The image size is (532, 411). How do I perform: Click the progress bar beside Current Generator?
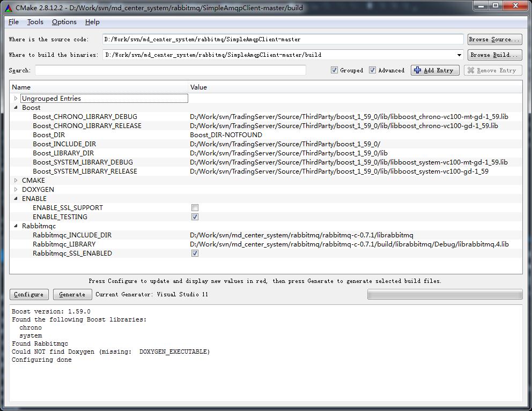445,294
